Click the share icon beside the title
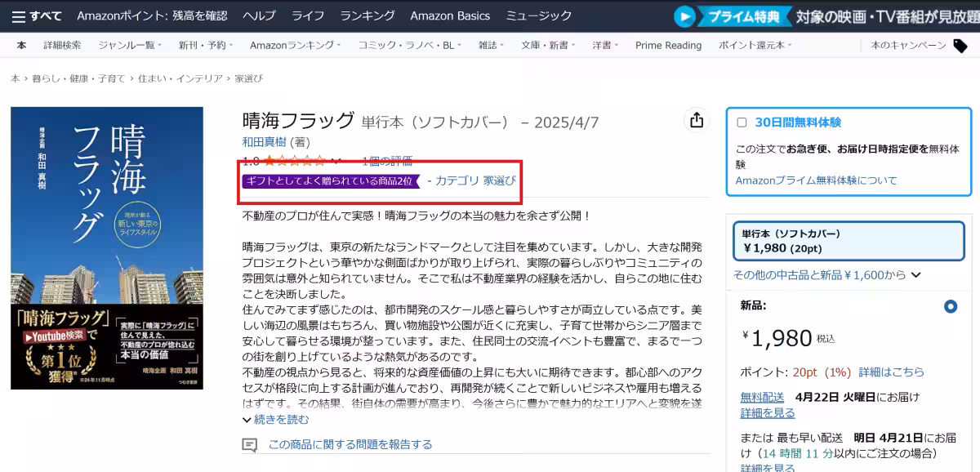This screenshot has width=980, height=472. pyautogui.click(x=696, y=121)
